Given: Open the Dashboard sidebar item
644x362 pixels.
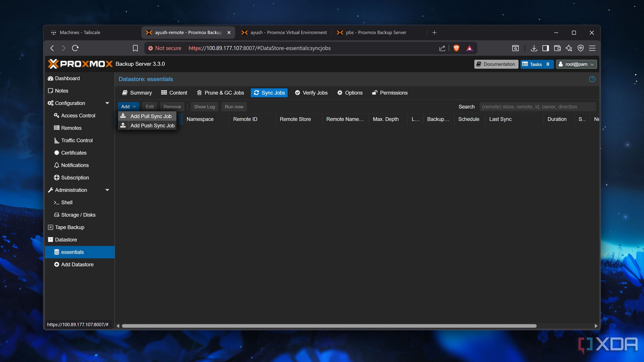Looking at the screenshot, I should (80, 78).
